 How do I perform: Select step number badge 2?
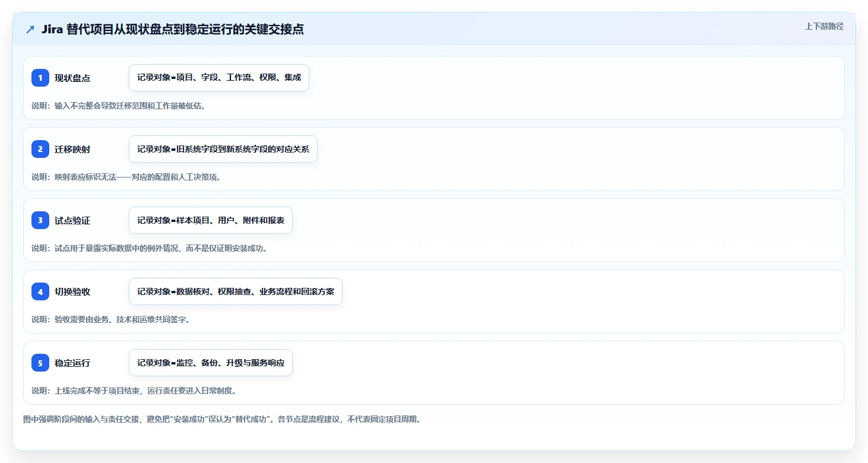coord(40,149)
